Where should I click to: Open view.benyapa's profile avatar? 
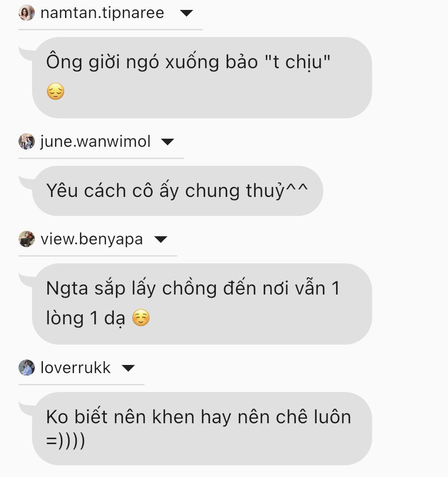pos(27,239)
